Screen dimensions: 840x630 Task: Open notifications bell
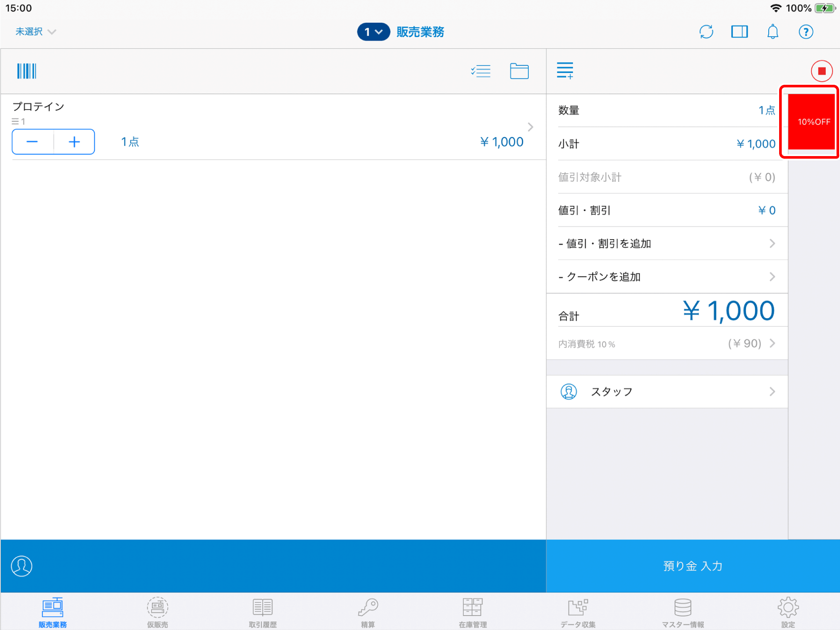(x=773, y=32)
